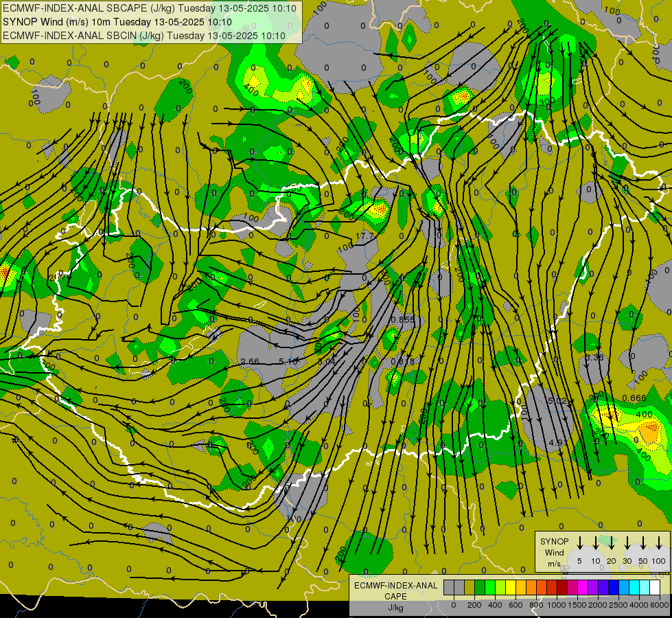Click the 0 tick label on CAPE scale
Image resolution: width=672 pixels, height=618 pixels.
pyautogui.click(x=454, y=605)
